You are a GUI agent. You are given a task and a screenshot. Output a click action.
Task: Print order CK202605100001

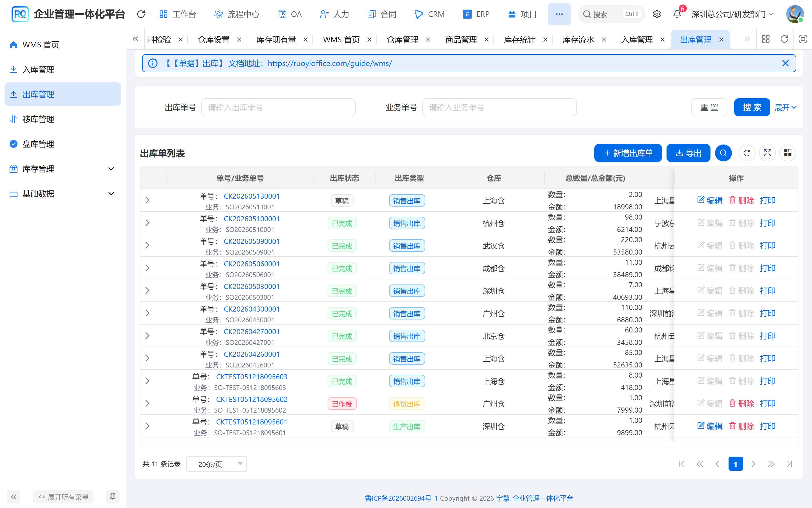click(767, 223)
